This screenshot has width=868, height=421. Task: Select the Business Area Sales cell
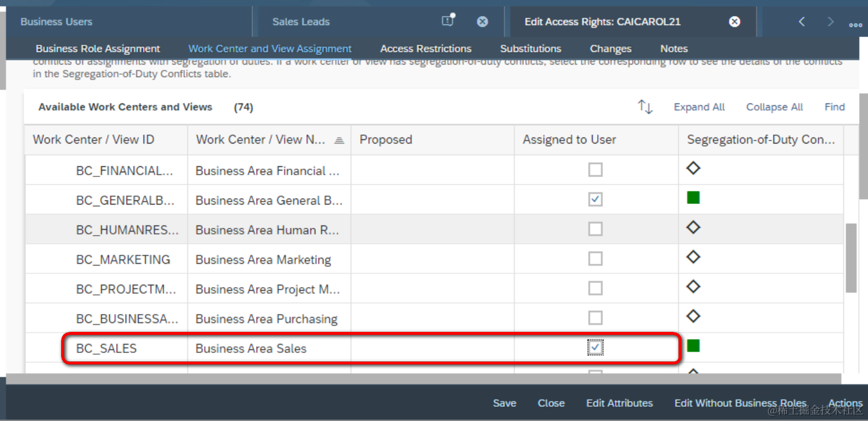coord(269,349)
